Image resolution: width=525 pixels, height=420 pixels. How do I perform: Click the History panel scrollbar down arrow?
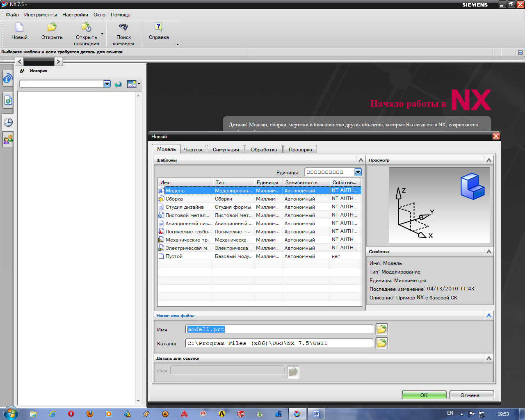click(x=139, y=401)
